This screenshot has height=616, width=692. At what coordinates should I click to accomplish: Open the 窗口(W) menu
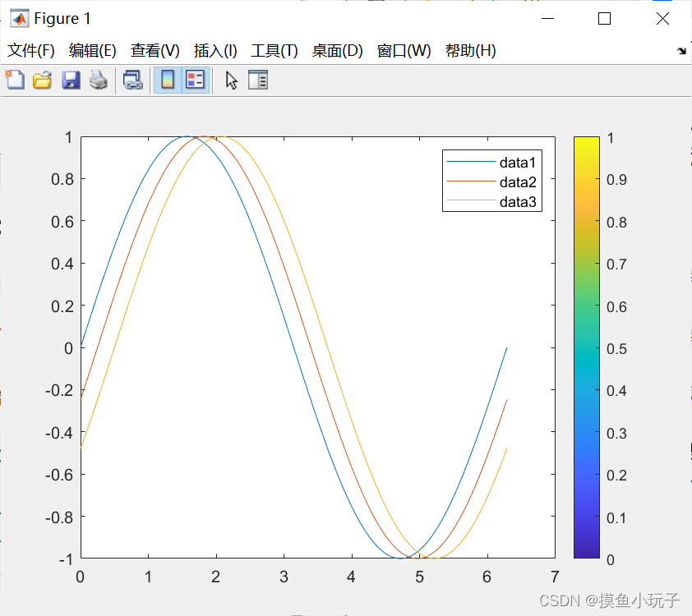(404, 51)
